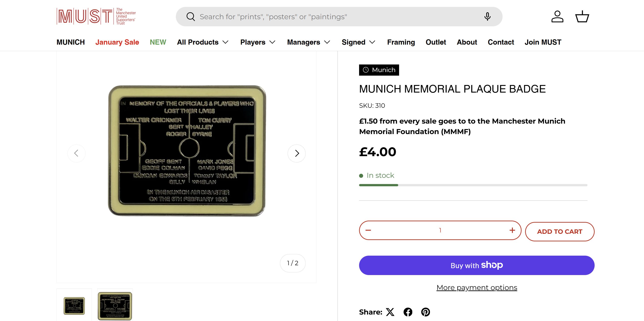The image size is (644, 321).
Task: Activate voice search microphone icon
Action: coord(487,17)
